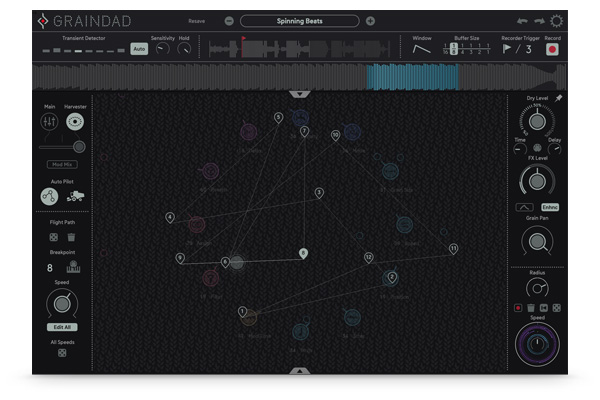Enable the Enhnc toggle under FX Level
This screenshot has width=600, height=400.
[551, 207]
